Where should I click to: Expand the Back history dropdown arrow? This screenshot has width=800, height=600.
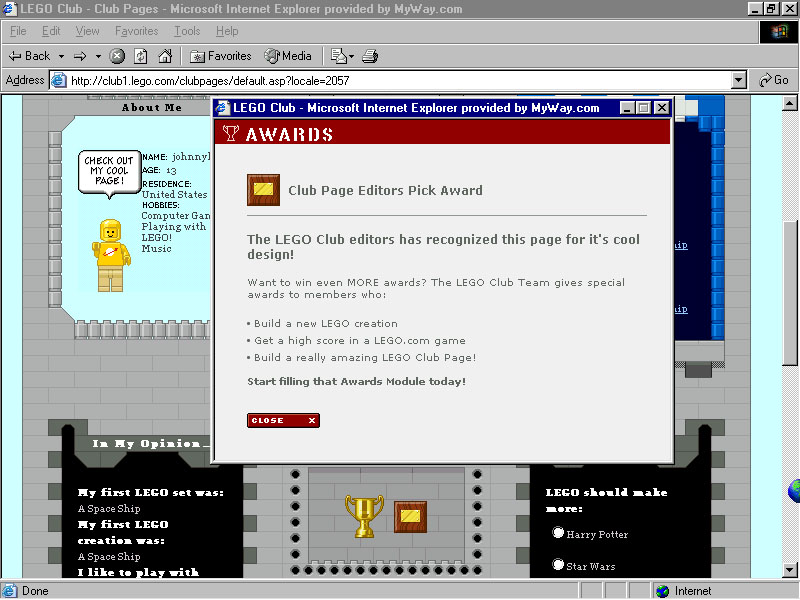click(61, 56)
